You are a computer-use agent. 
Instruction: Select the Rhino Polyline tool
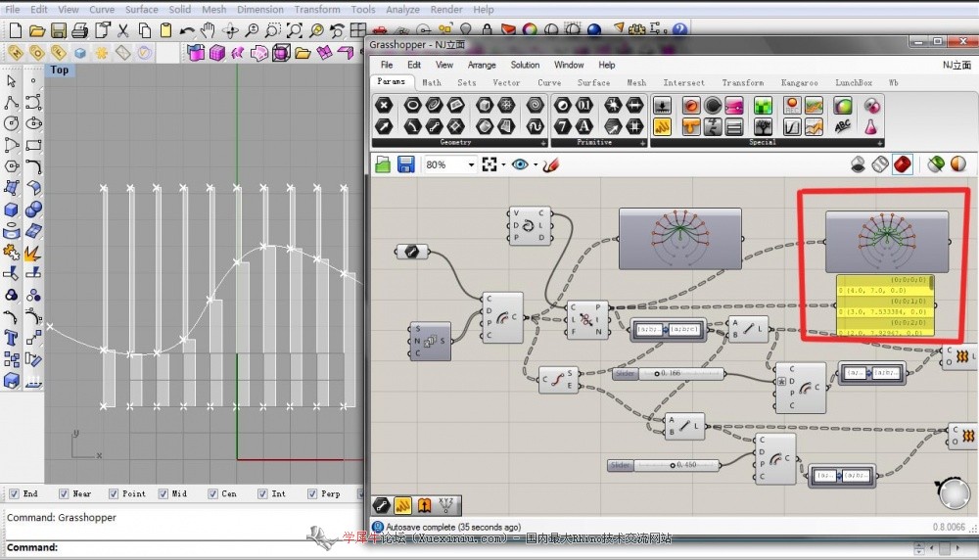click(x=11, y=102)
